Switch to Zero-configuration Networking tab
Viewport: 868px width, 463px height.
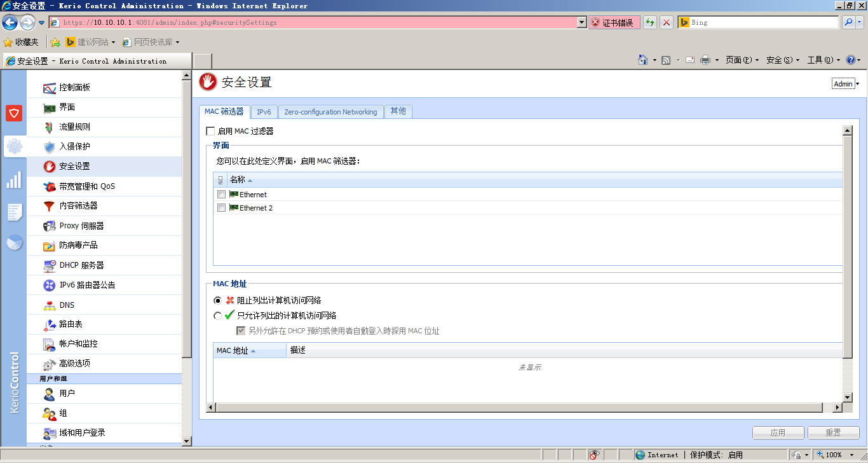point(330,112)
